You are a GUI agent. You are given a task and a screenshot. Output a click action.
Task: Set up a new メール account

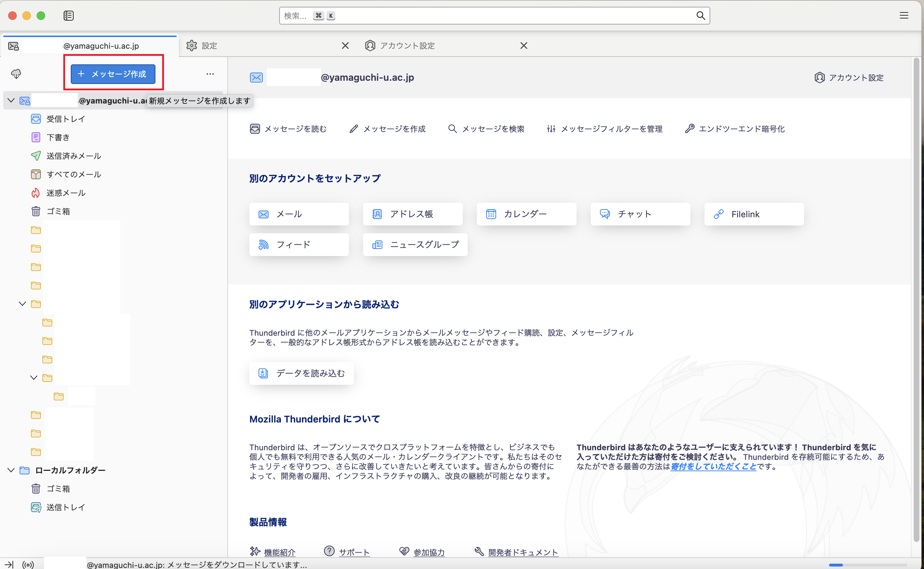tap(299, 214)
